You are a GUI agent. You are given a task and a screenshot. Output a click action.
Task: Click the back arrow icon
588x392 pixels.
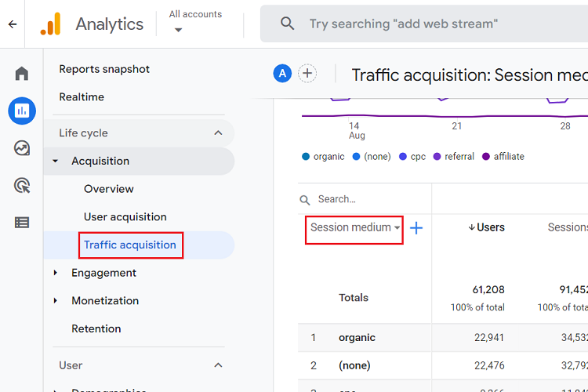[13, 24]
